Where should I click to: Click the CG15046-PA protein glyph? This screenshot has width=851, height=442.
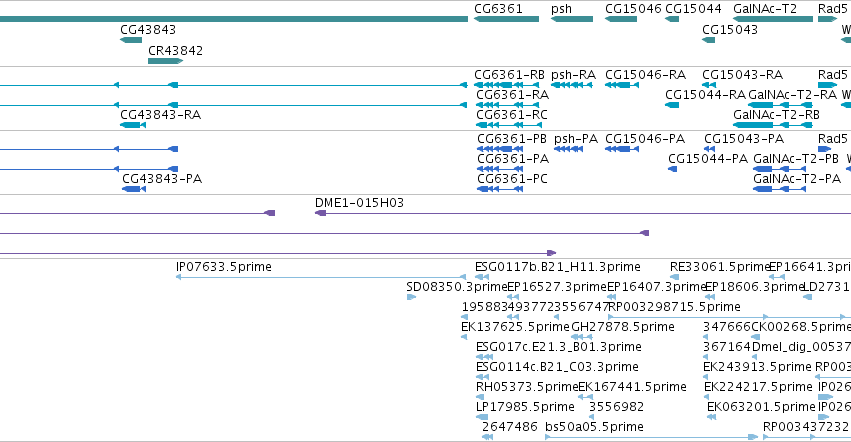pos(622,149)
